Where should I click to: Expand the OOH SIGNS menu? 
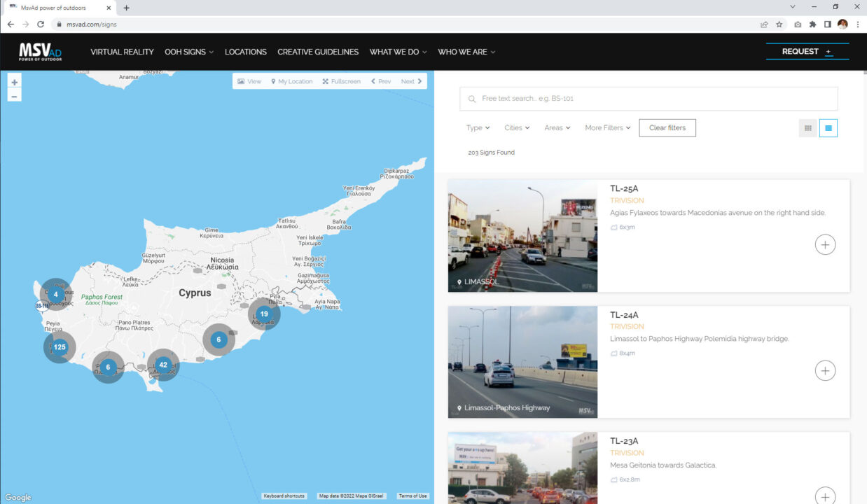click(189, 52)
